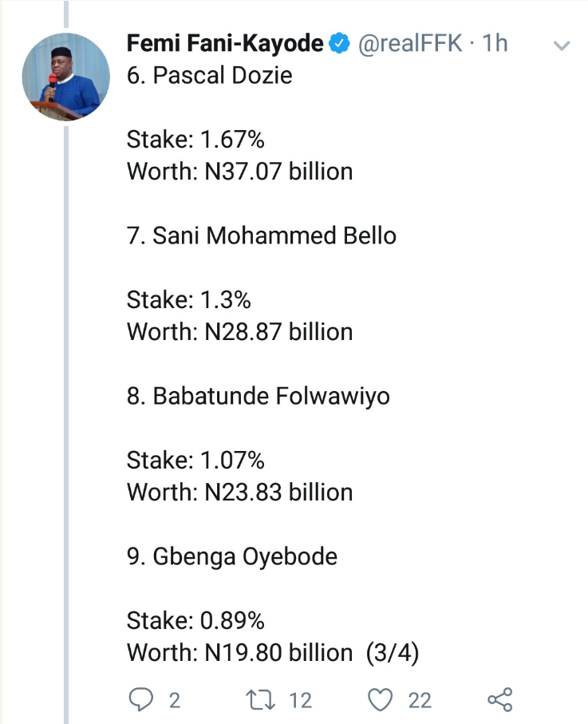588x724 pixels.
Task: Click the reply count of 2
Action: (174, 701)
